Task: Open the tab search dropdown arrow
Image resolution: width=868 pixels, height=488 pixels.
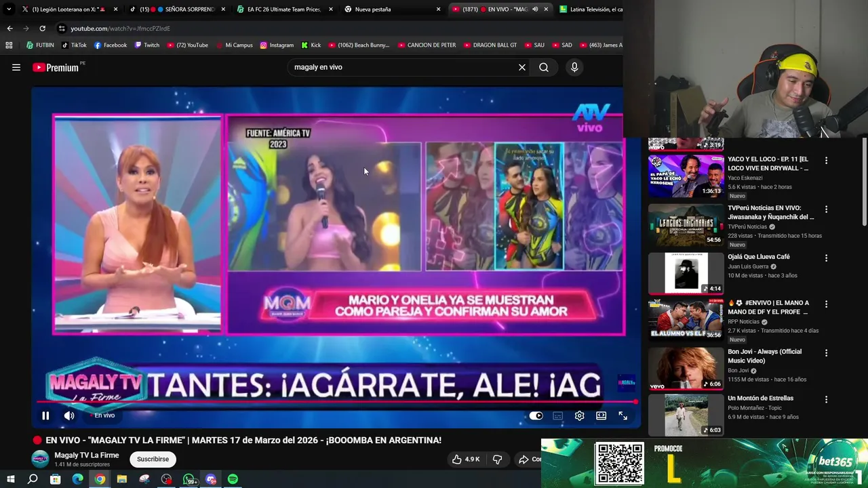Action: tap(8, 9)
